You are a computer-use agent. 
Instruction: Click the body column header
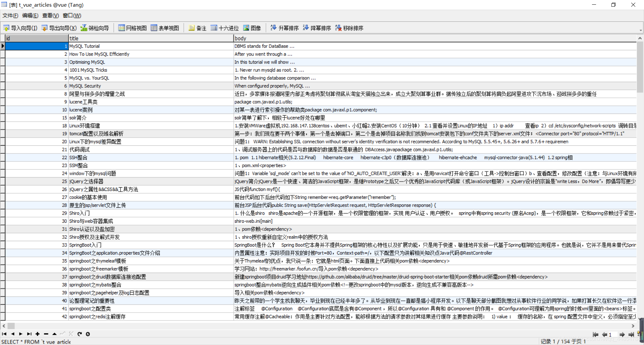coord(435,38)
